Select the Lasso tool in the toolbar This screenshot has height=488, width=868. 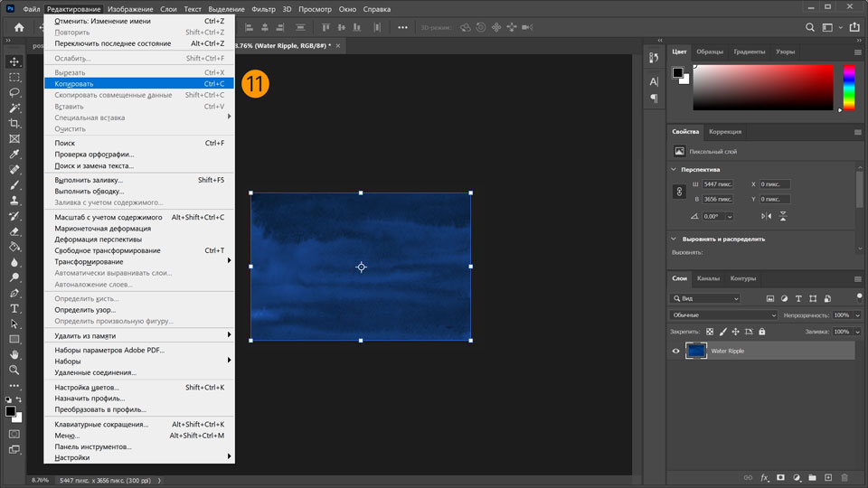14,92
